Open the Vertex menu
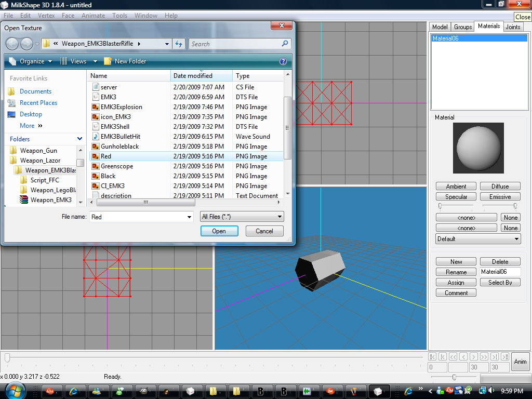532x399 pixels. point(46,16)
